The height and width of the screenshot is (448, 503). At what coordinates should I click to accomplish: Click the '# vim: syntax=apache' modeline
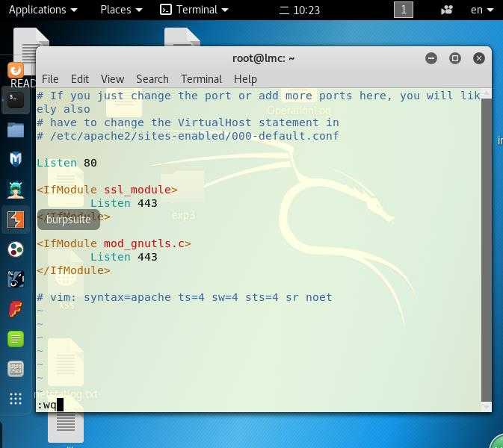click(185, 297)
